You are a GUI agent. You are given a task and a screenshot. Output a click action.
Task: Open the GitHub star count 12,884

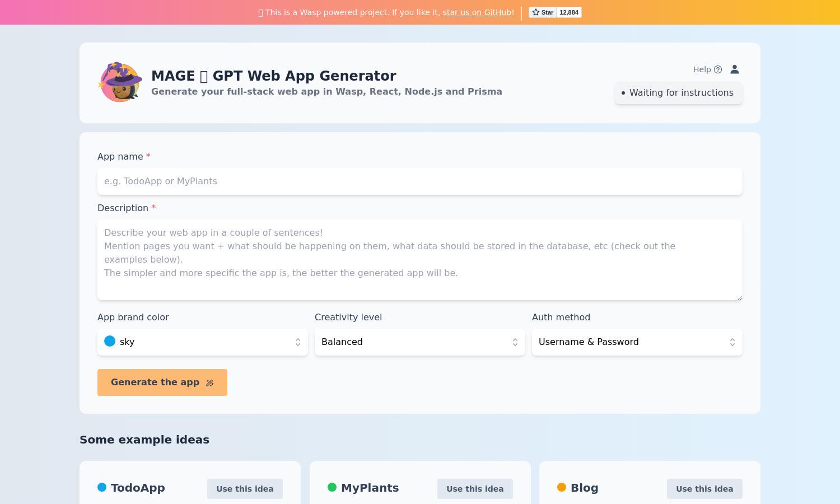click(x=569, y=12)
